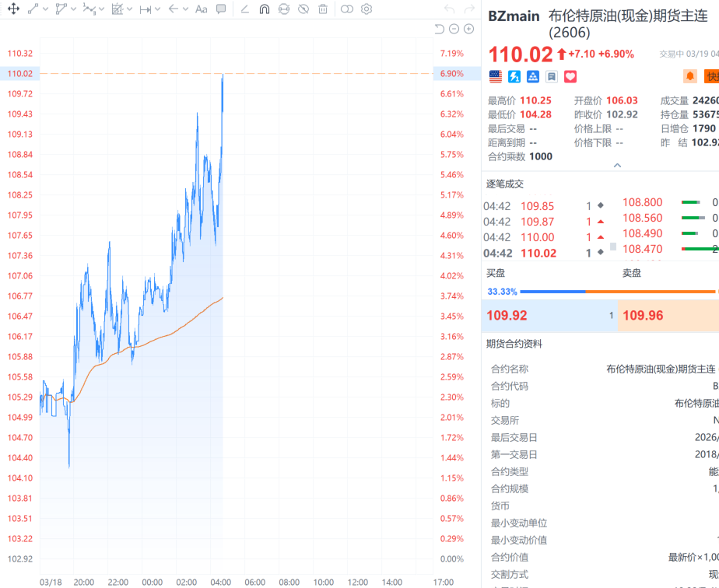Zoom in the chart with plus icon

(468, 29)
